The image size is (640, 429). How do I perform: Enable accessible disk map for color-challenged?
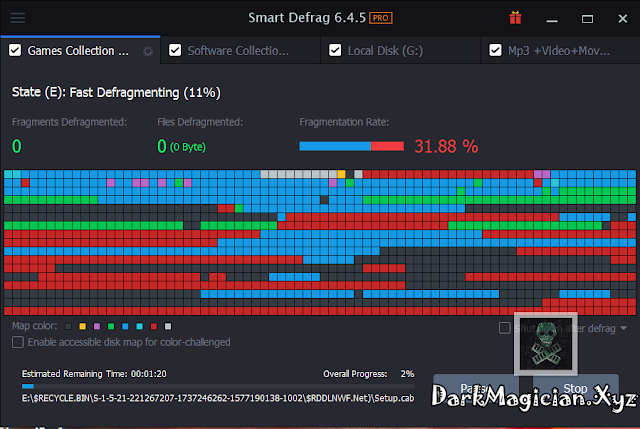pyautogui.click(x=18, y=342)
